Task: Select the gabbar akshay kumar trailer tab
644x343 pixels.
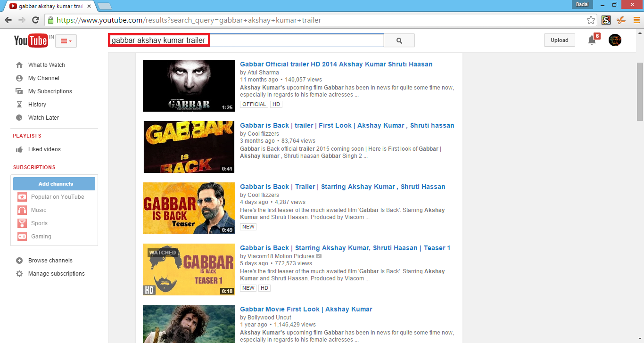Action: point(51,6)
